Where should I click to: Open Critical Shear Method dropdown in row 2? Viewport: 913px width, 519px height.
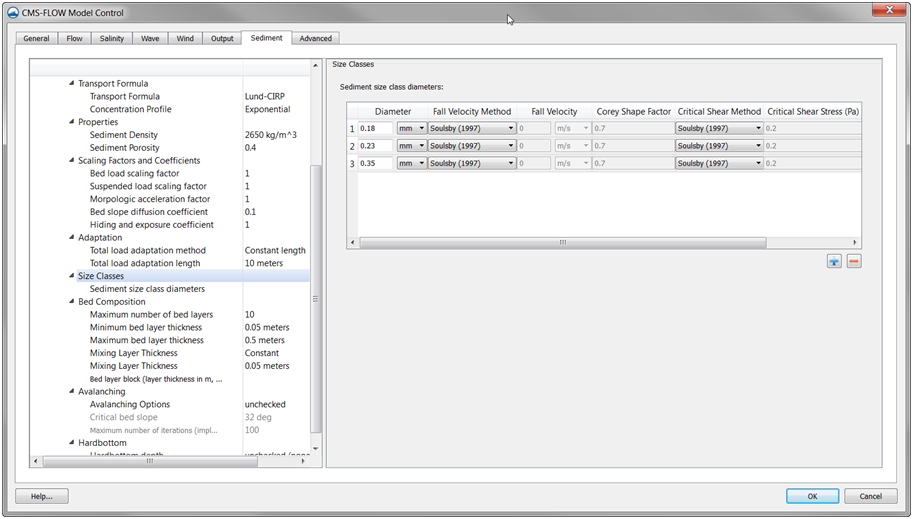point(719,146)
